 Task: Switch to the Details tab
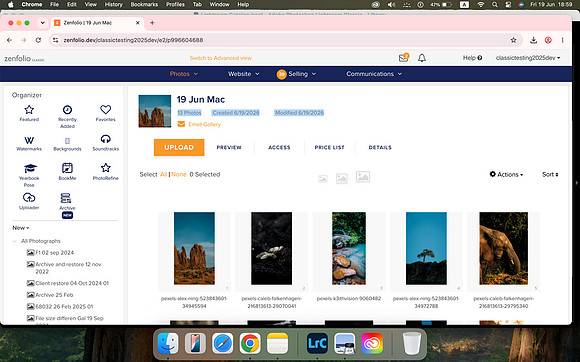pyautogui.click(x=380, y=147)
